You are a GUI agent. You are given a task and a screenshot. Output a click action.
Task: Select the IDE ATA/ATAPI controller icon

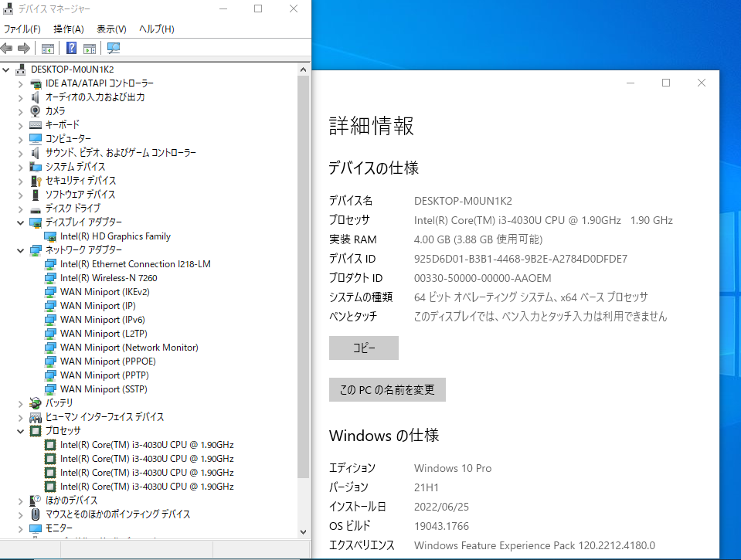[36, 83]
